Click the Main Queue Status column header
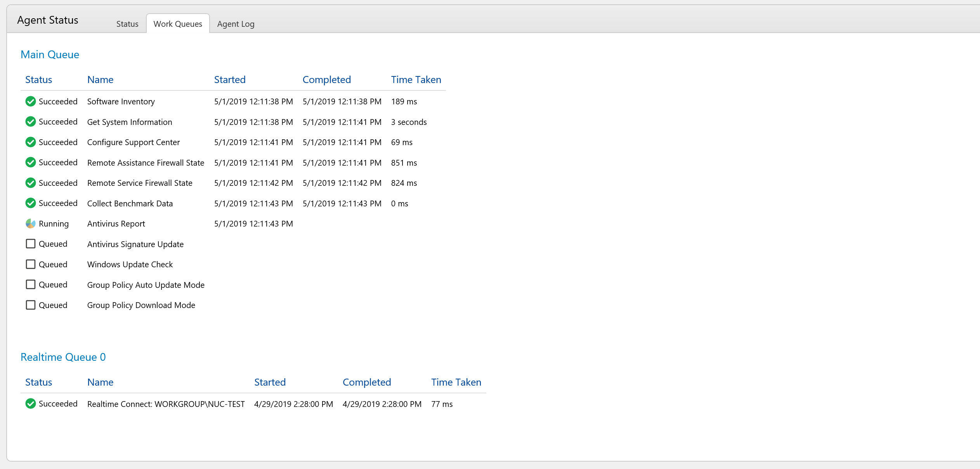Image resolution: width=980 pixels, height=469 pixels. coord(38,80)
